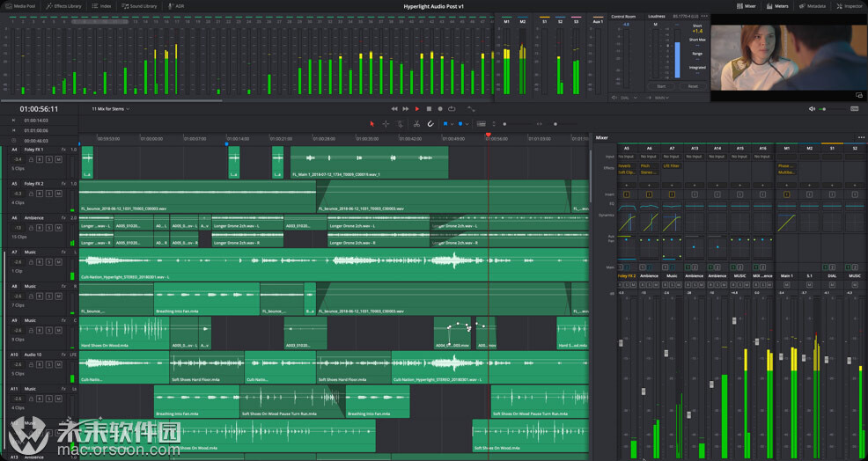Start playback with the red play button
The width and height of the screenshot is (868, 461).
(417, 109)
